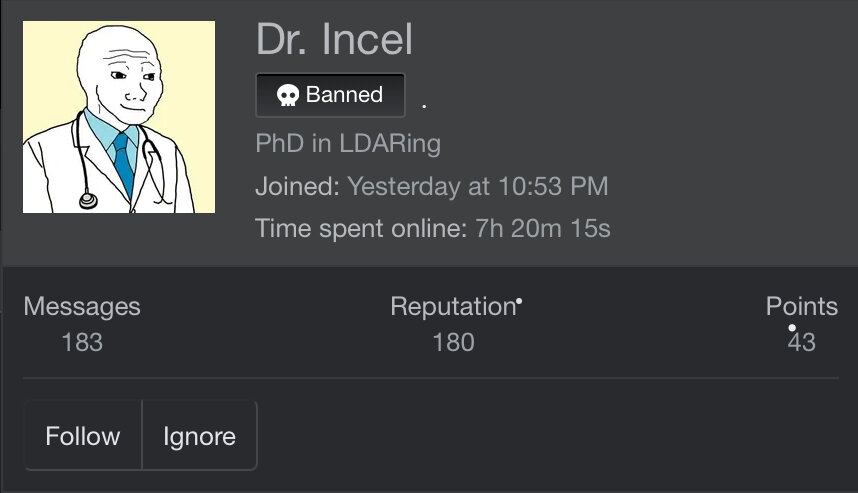Click the Yesterday at 10:53 PM timestamp
858x493 pixels.
478,186
